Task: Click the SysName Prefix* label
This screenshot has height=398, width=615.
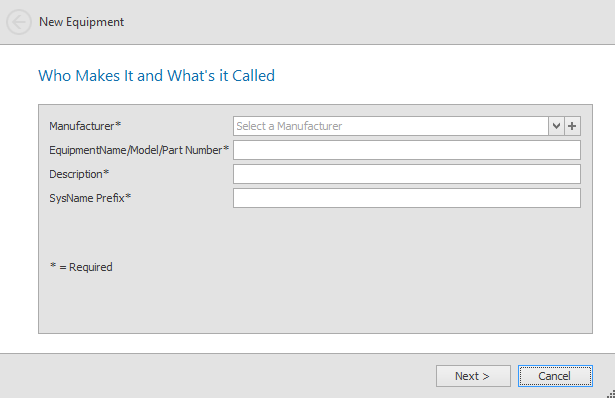Action: pos(90,198)
